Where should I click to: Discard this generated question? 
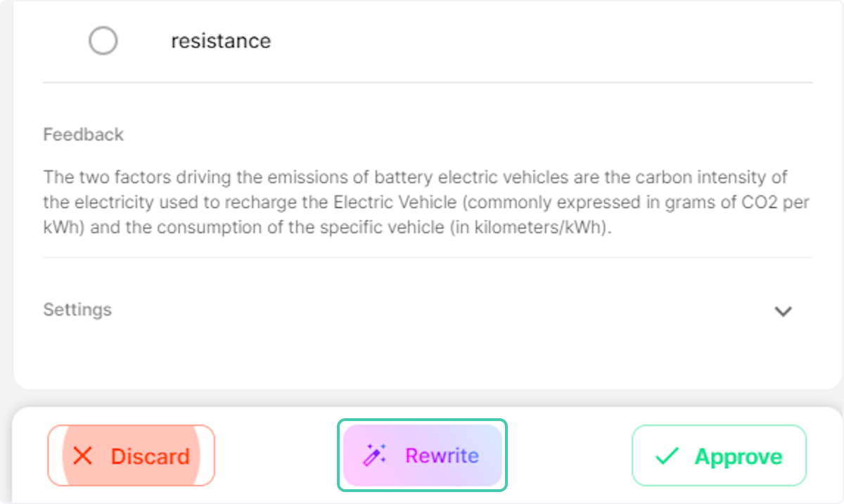pos(131,456)
